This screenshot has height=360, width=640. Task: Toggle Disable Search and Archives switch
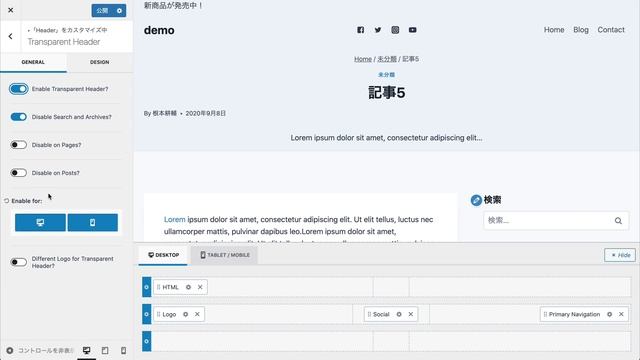point(19,117)
